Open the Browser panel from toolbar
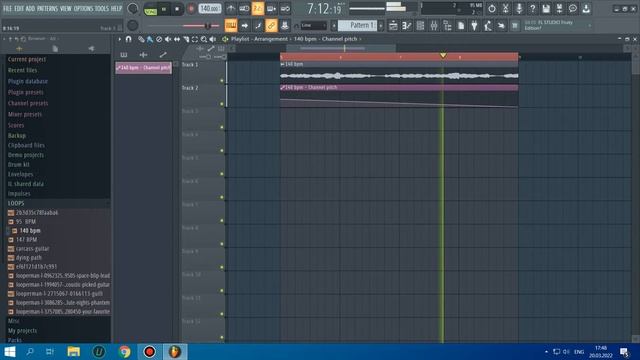 click(x=447, y=26)
